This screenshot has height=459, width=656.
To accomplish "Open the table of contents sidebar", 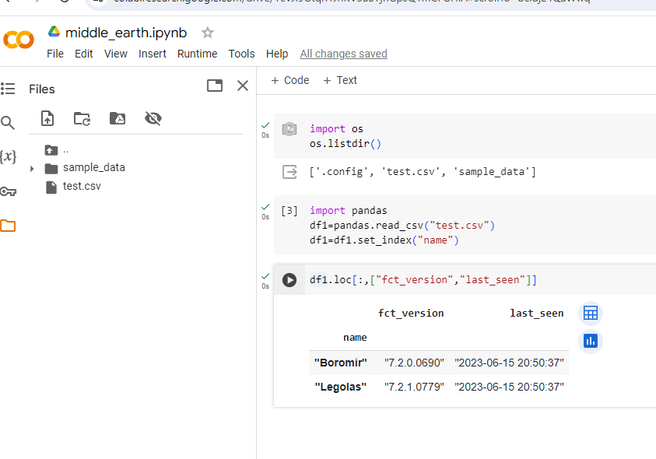I will click(8, 89).
